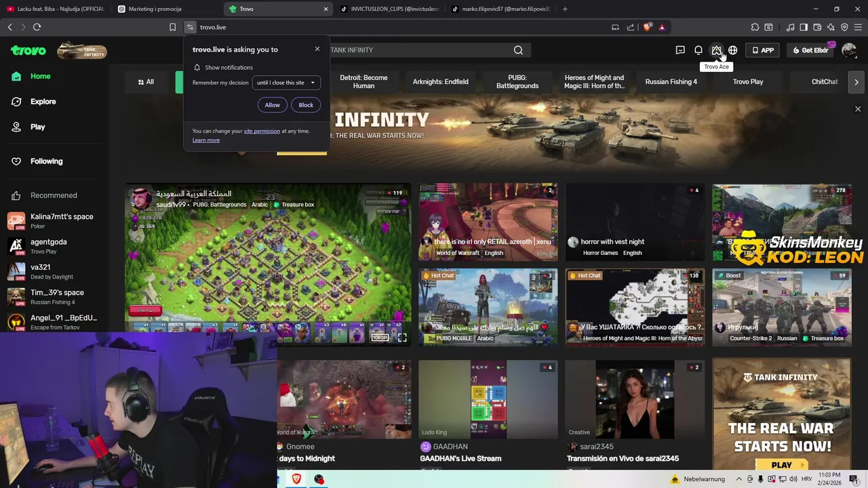
Task: Click the Trovo logo
Action: pos(28,51)
